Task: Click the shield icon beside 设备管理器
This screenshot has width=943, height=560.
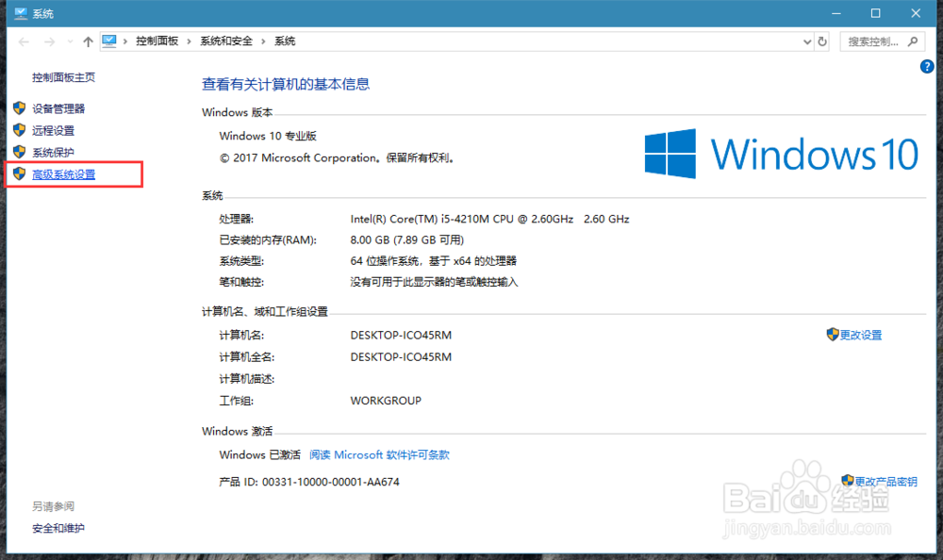Action: coord(19,108)
